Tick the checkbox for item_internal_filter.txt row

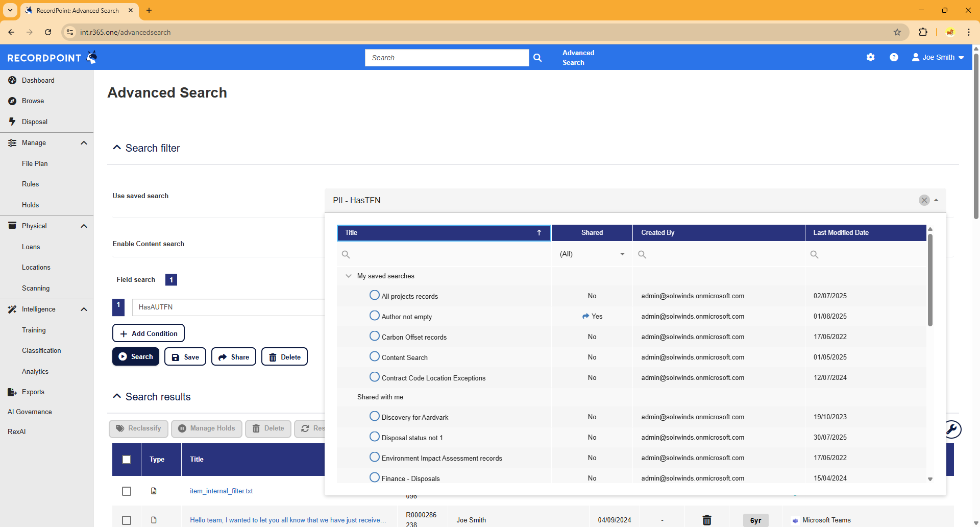(x=127, y=491)
